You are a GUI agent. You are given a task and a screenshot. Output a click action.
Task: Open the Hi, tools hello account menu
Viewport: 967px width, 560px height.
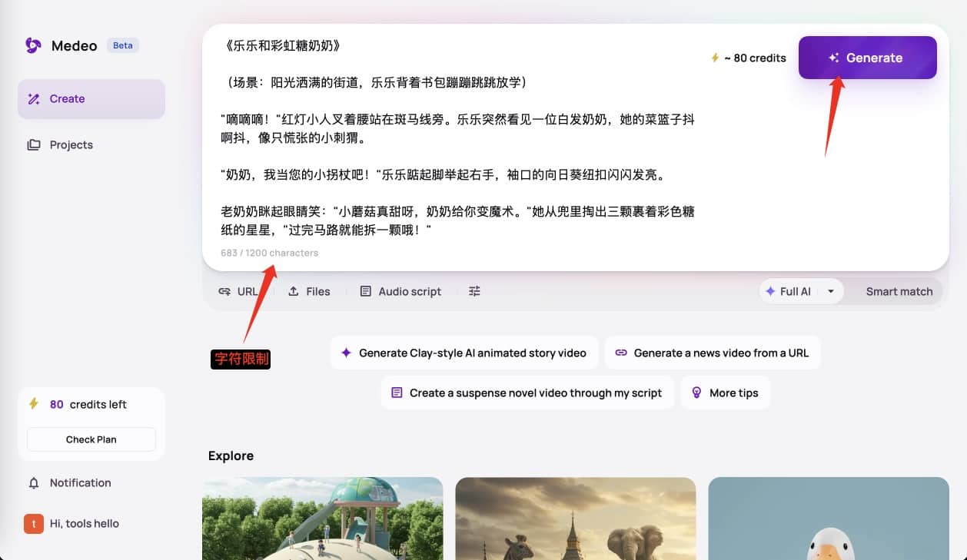(x=84, y=524)
